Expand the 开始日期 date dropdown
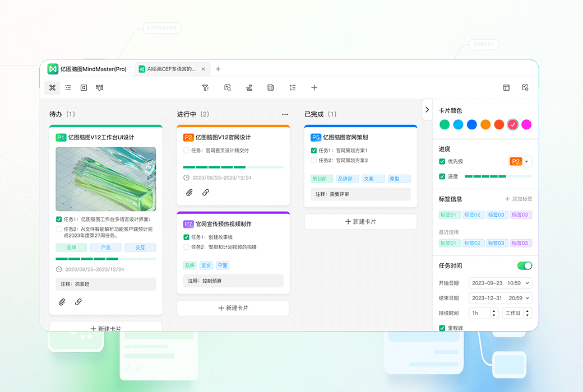 (x=527, y=283)
